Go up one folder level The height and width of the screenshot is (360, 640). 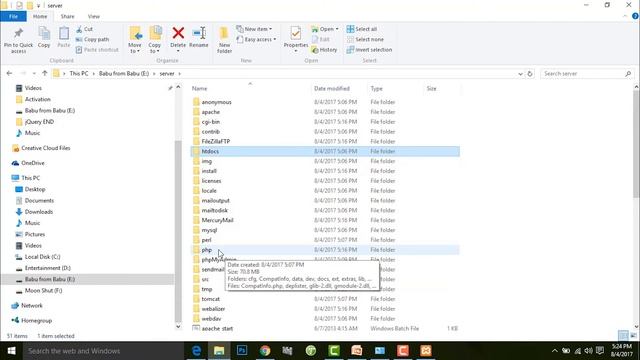44,73
